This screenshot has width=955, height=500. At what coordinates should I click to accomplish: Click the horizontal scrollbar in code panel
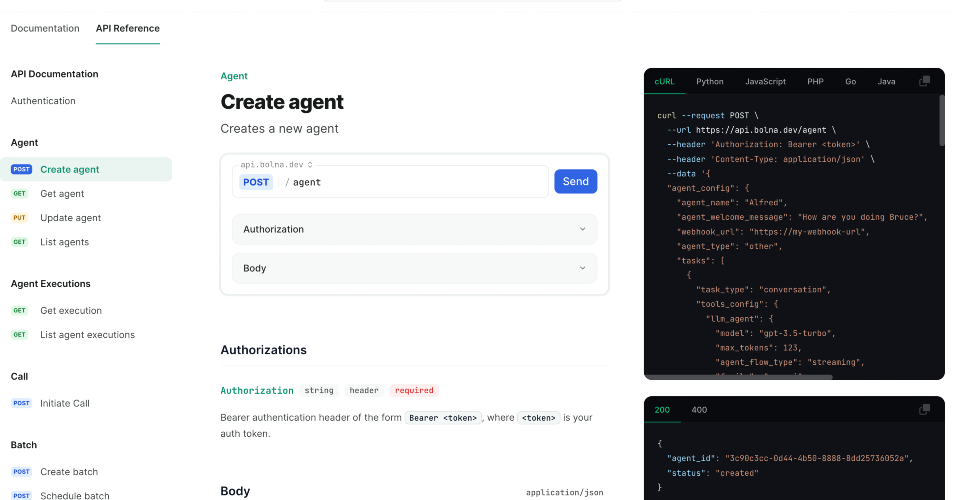coord(739,377)
